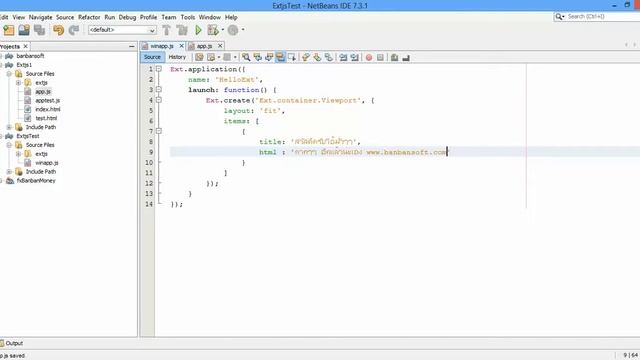Collapse Extjs1 Source Files node
The image size is (640, 360).
point(9,74)
